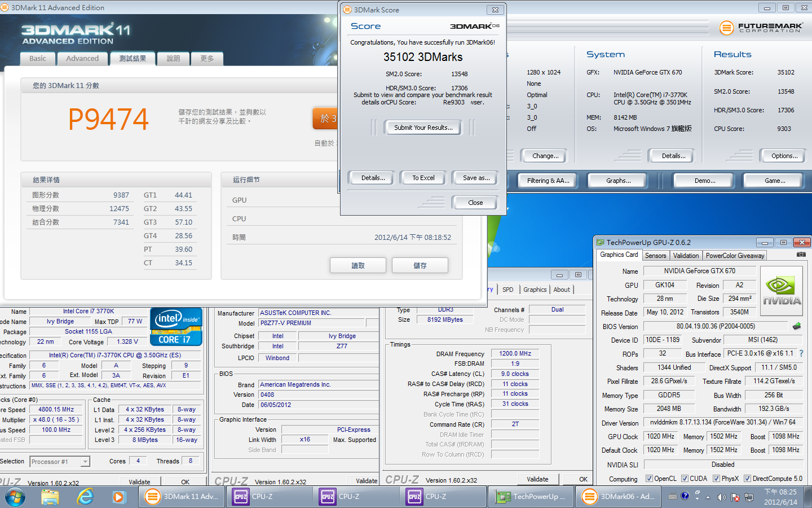Toggle the CUDA checkbox in GPU-Z
Image resolution: width=812 pixels, height=508 pixels.
pos(685,479)
